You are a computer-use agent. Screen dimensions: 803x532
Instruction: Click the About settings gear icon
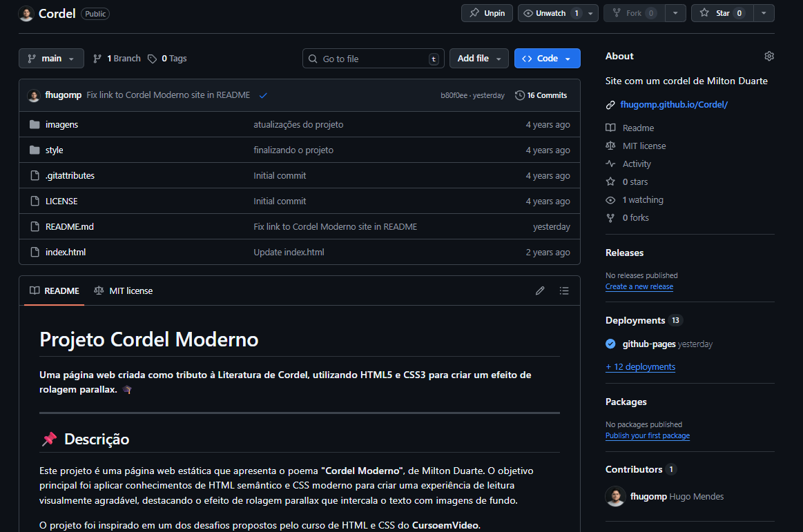click(769, 56)
